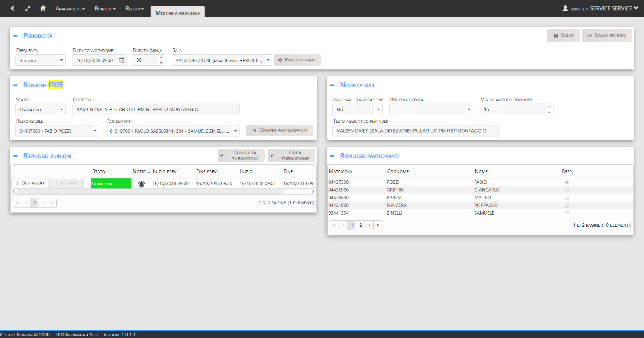Open the Anagrafiche menu
This screenshot has width=644, height=338.
(x=70, y=9)
